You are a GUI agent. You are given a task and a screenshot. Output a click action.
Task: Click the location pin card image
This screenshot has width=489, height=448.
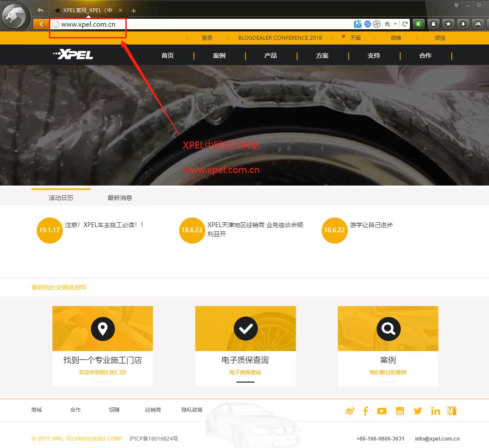[x=103, y=328]
